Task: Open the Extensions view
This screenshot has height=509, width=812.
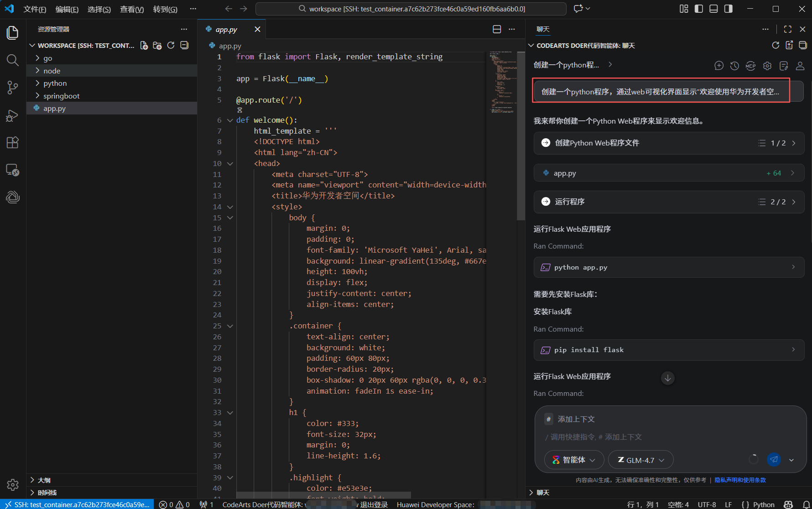Action: [x=13, y=142]
